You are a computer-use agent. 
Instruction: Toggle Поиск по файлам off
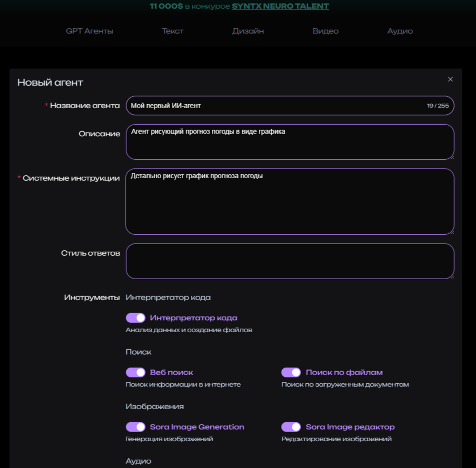[291, 373]
